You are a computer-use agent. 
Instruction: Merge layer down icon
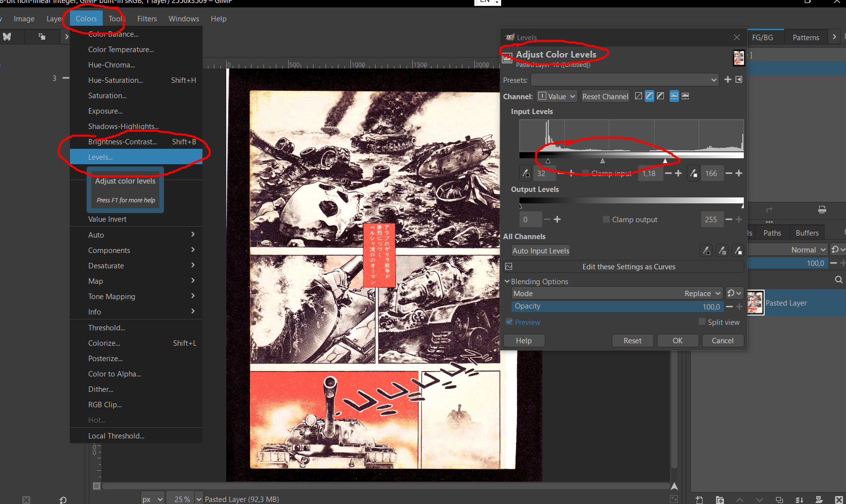(x=799, y=500)
